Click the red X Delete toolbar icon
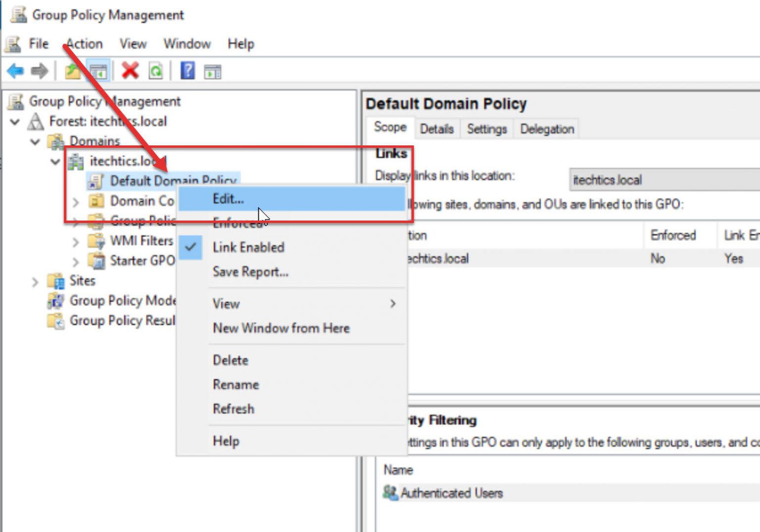 coord(129,71)
